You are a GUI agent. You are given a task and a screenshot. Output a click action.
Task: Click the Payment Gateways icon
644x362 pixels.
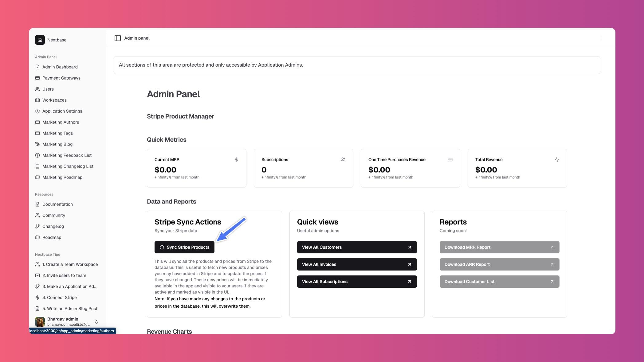[37, 78]
